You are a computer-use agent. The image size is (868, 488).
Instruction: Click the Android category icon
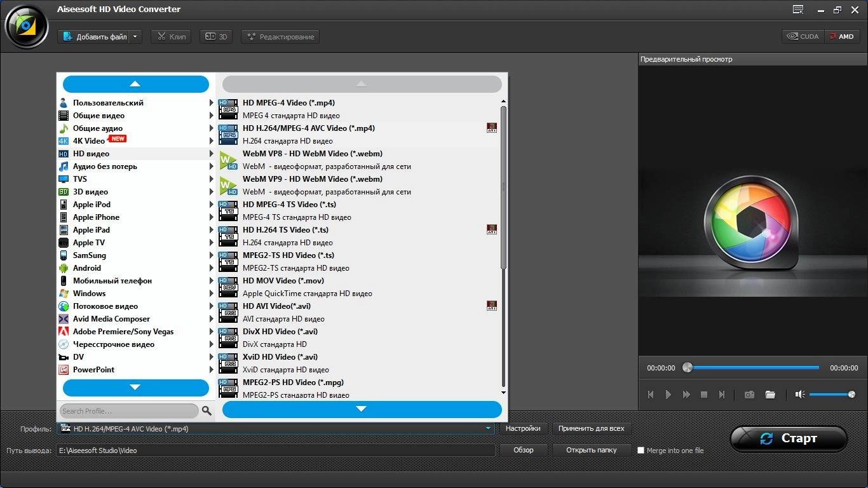point(64,268)
